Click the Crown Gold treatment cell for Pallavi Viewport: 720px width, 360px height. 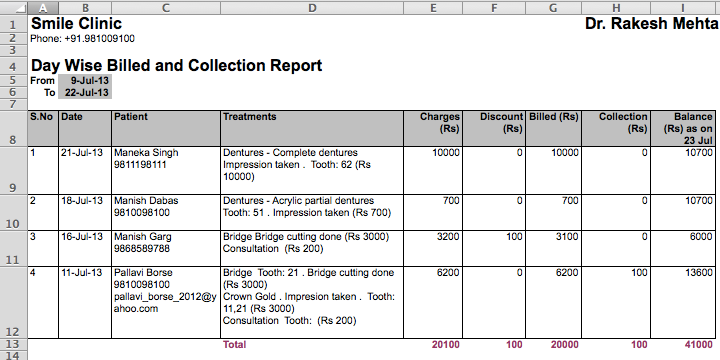[312, 303]
